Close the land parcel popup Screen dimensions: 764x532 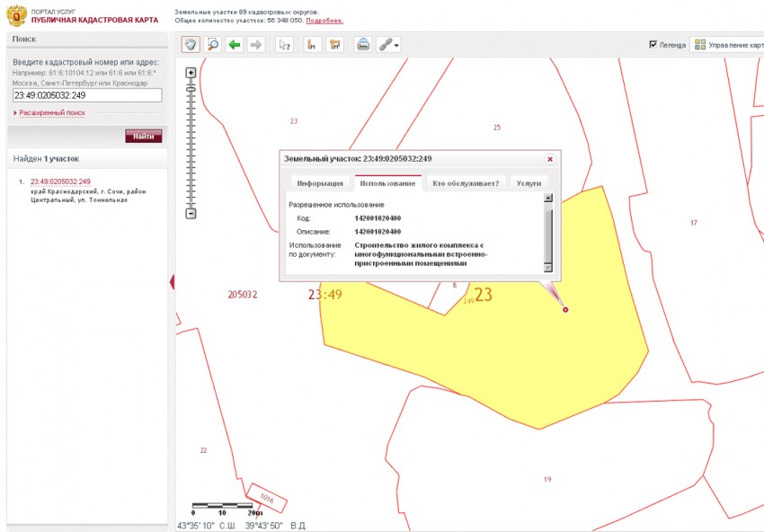pos(550,158)
